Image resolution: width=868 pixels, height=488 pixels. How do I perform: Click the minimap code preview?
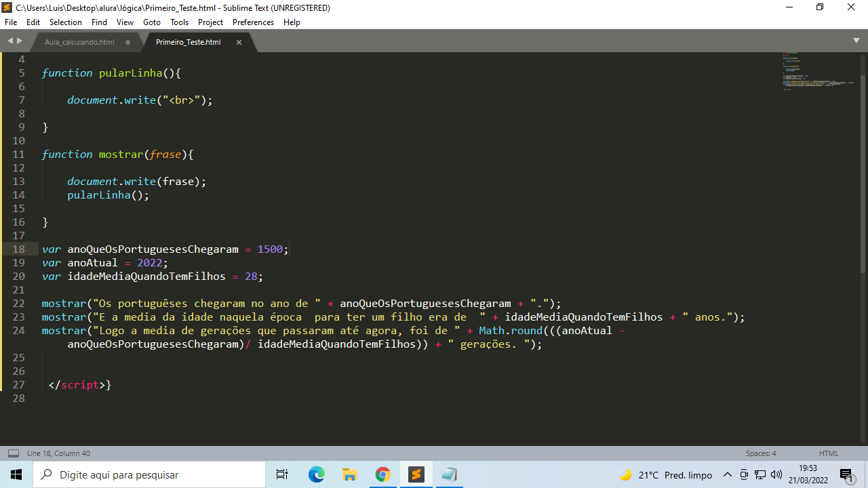[x=818, y=70]
